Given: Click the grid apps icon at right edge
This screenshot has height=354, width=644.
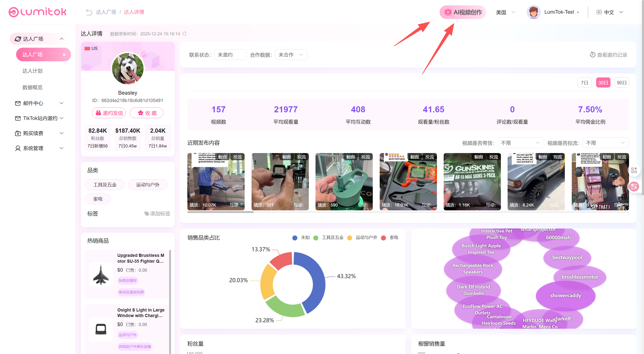Looking at the screenshot, I should (634, 170).
